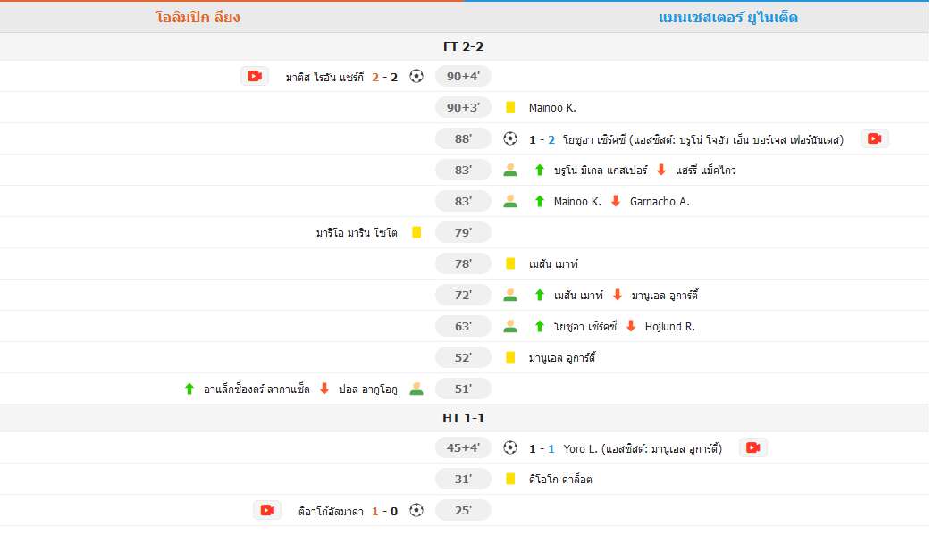
Task: Click the green sub-in arrow for บรูโน่ มิเกล แกสเปอร์
Action: pyautogui.click(x=539, y=170)
